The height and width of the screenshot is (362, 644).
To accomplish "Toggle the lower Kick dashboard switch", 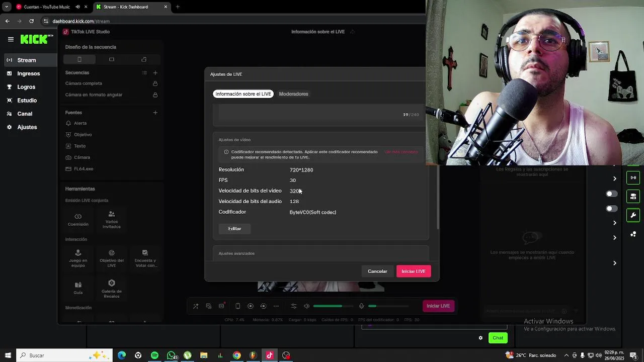I will point(611,209).
